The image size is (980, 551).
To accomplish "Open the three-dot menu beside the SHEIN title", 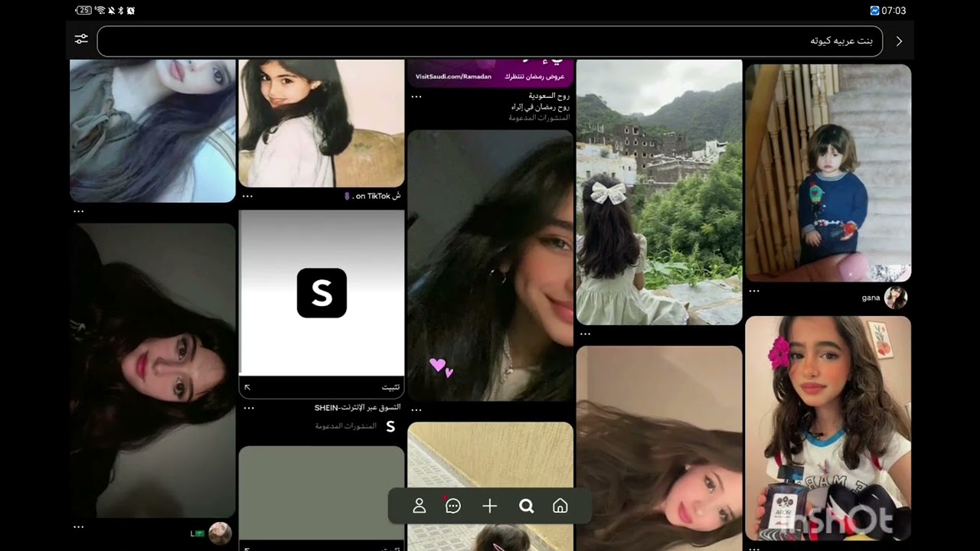I will point(248,409).
